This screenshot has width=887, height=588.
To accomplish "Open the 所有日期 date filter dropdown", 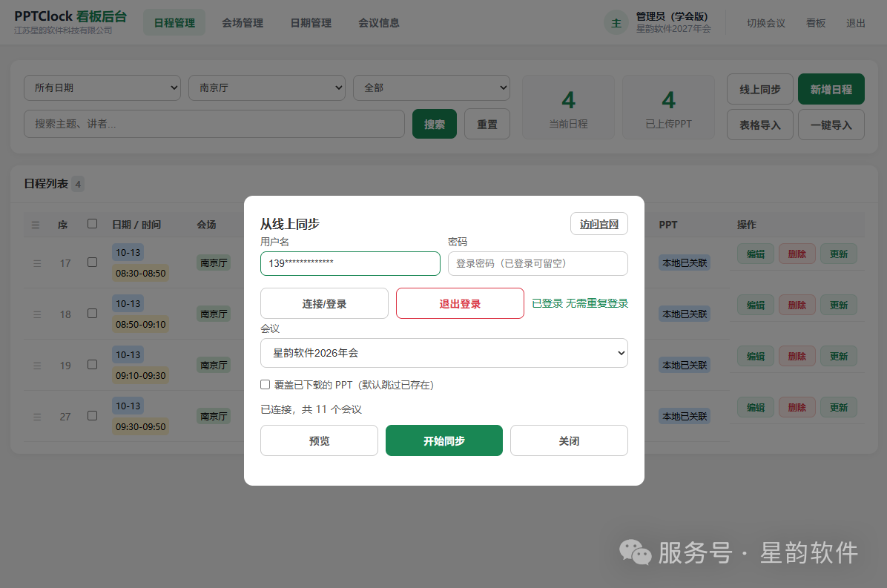I will coord(102,87).
